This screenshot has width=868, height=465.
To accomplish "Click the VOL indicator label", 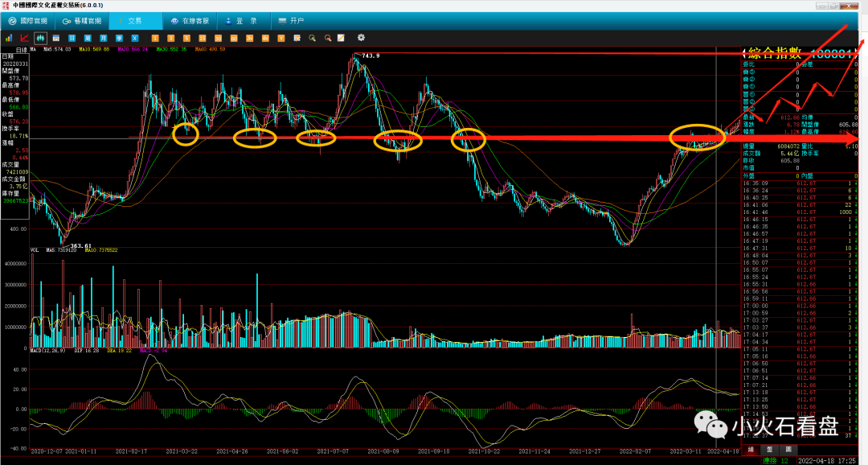I will point(35,250).
